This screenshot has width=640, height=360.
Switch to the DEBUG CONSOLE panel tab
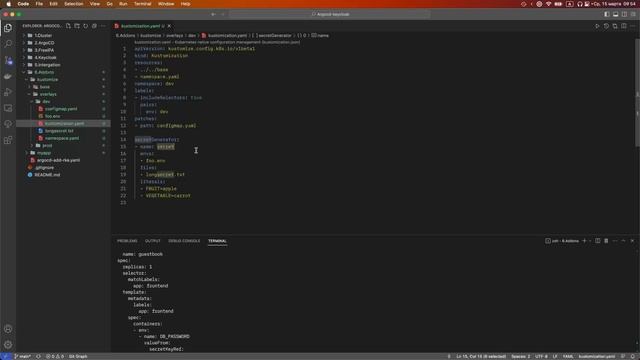click(x=184, y=241)
